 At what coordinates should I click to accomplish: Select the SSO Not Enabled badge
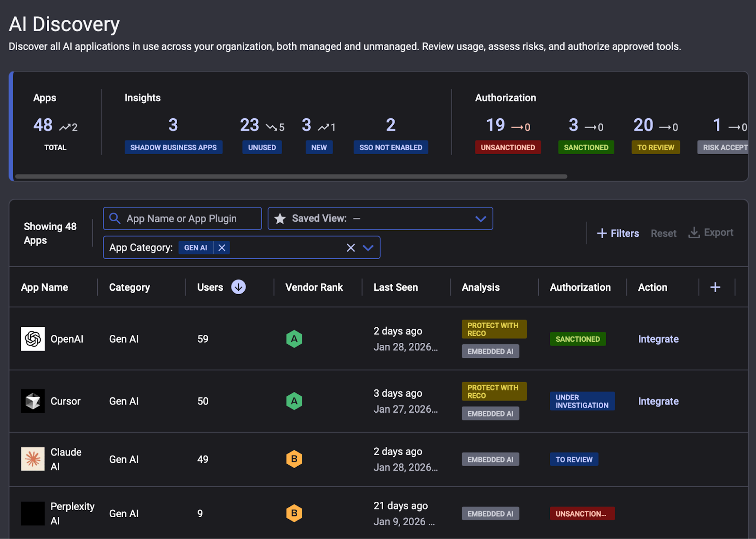(x=391, y=148)
